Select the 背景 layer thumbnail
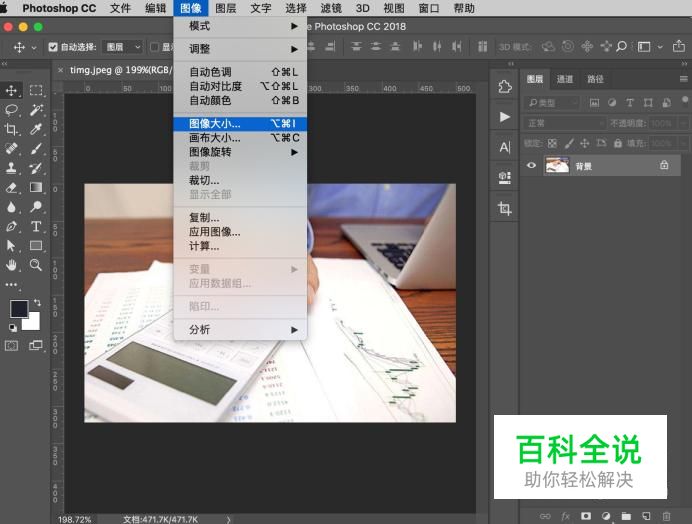Image resolution: width=692 pixels, height=524 pixels. pyautogui.click(x=557, y=166)
